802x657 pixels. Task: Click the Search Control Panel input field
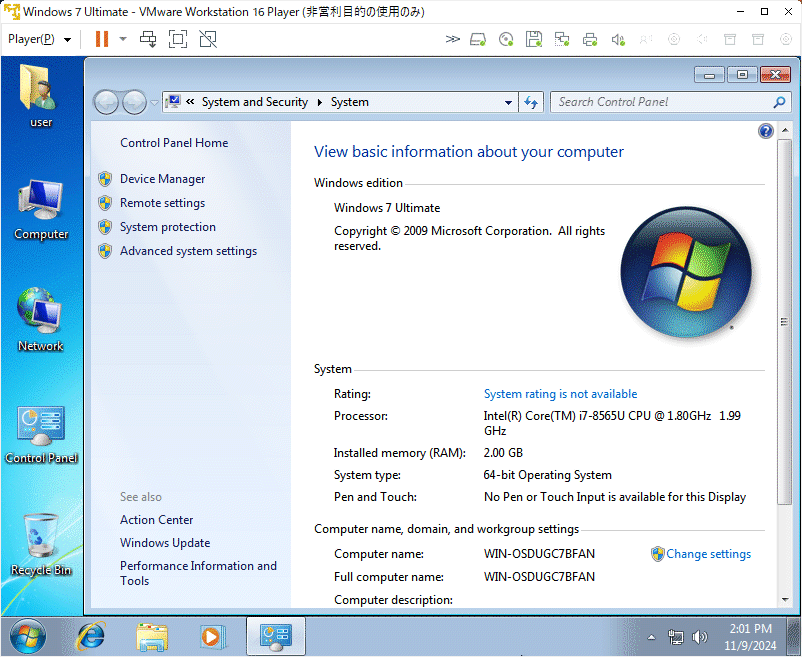664,101
